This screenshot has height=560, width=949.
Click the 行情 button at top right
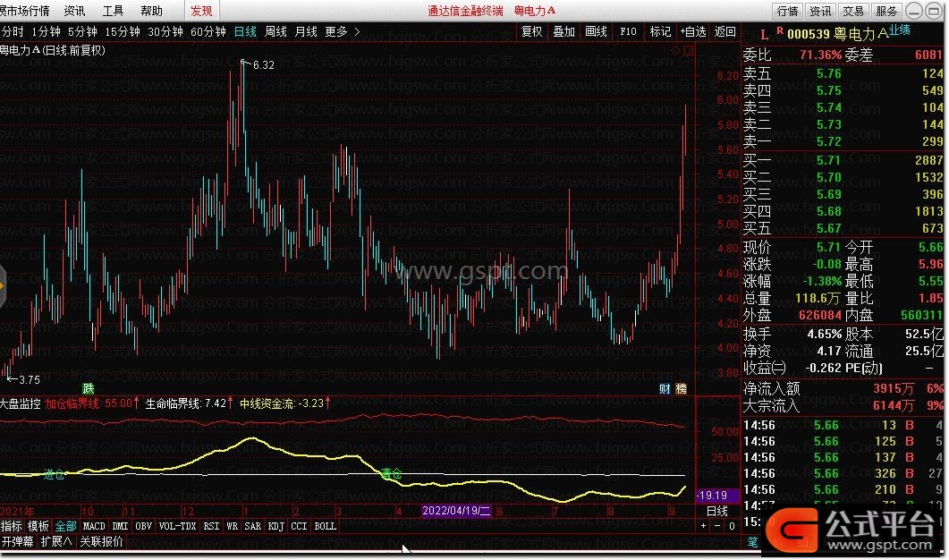[x=787, y=11]
